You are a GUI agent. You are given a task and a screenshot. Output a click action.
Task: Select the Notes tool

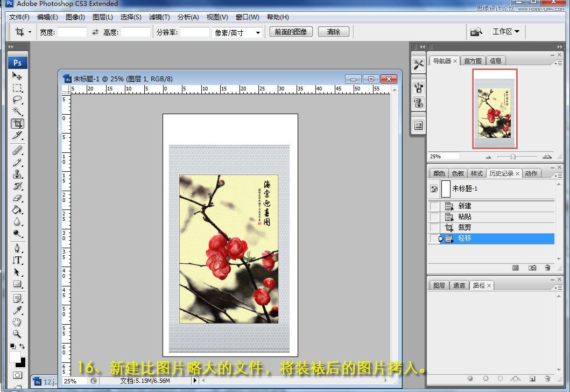[x=17, y=298]
